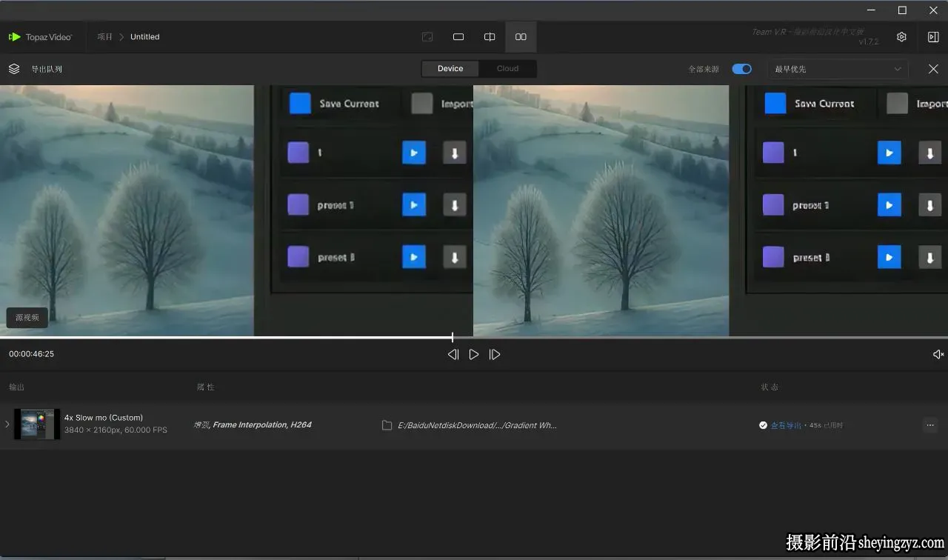The width and height of the screenshot is (948, 560).
Task: Click the 源视频 label on preview
Action: [x=27, y=317]
